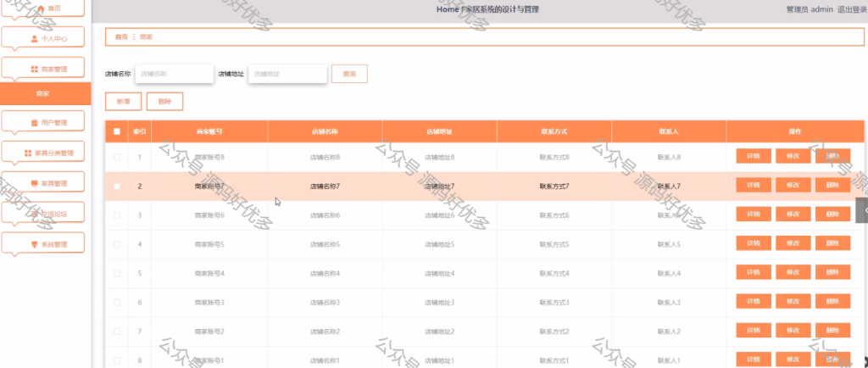Click the person icon beside 个人中心
868x368 pixels.
click(34, 39)
